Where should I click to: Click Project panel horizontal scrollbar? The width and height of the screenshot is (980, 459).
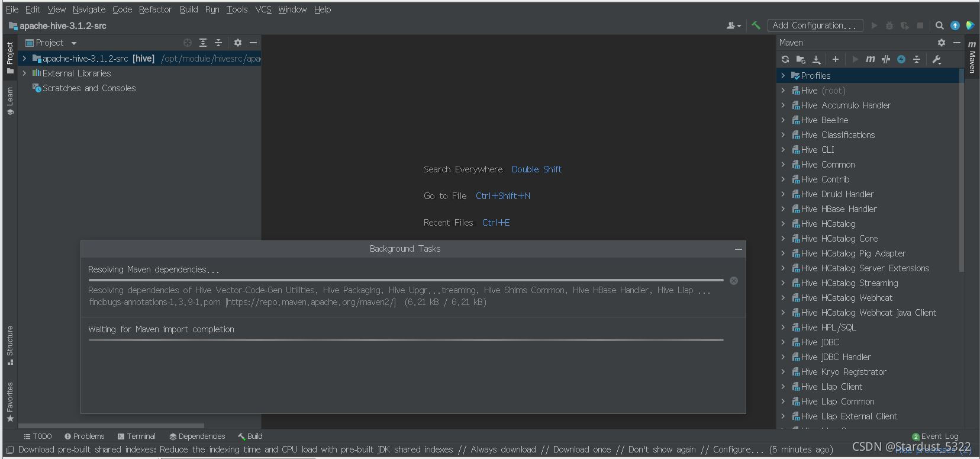click(x=111, y=426)
